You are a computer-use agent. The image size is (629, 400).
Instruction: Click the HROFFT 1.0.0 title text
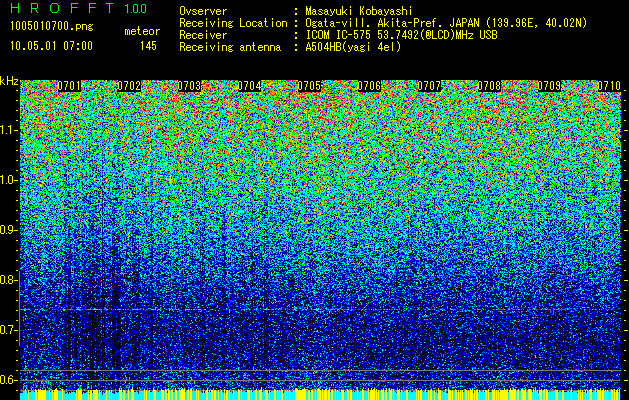[x=79, y=8]
